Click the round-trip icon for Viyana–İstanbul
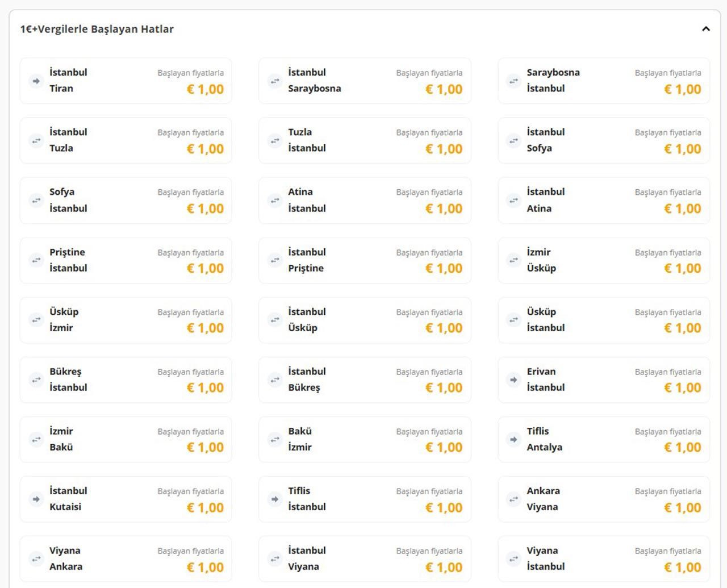The image size is (727, 588). click(x=513, y=559)
